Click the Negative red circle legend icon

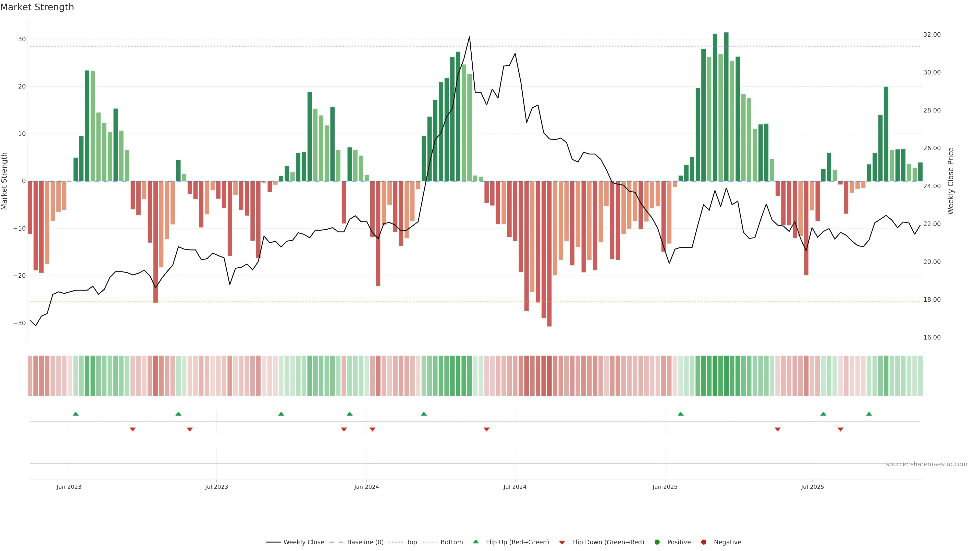(x=703, y=542)
